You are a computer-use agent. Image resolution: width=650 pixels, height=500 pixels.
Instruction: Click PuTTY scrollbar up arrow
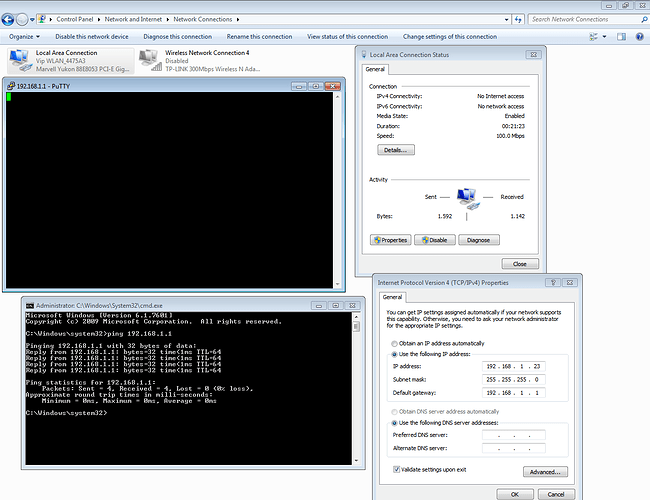338,97
